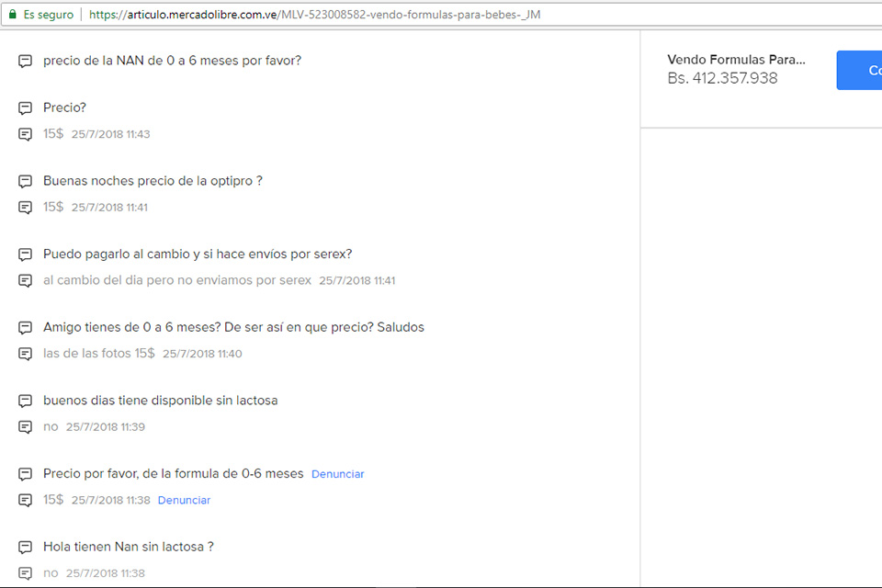
Task: Click the price Bs. 412.357.938
Action: point(722,79)
